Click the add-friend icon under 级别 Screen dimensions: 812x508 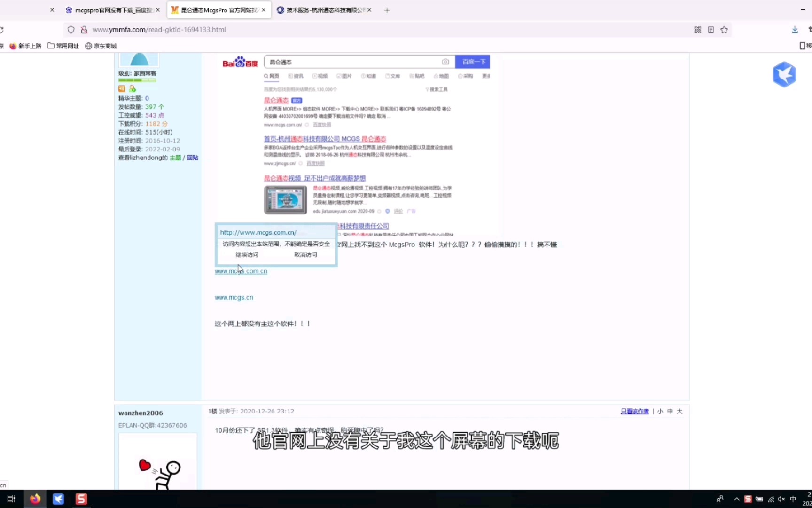point(133,88)
